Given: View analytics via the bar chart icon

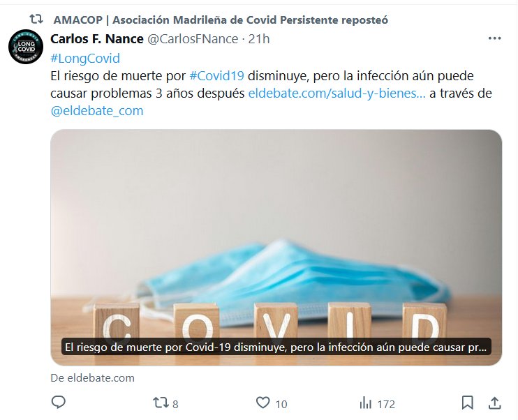Looking at the screenshot, I should click(x=365, y=403).
